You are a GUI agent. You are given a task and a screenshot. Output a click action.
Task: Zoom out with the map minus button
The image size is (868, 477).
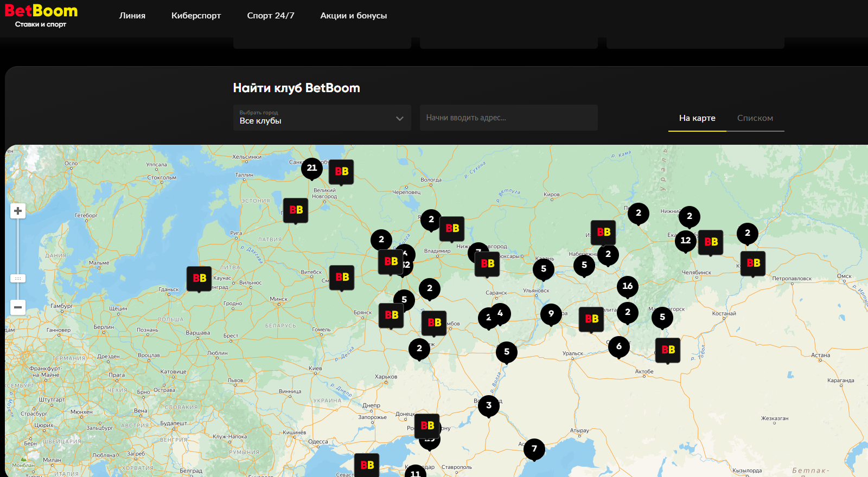tap(18, 307)
